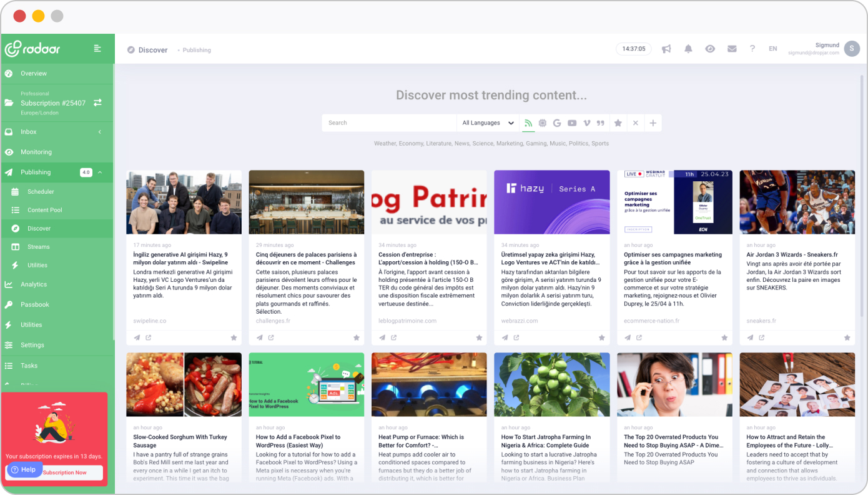Favorite the challenges.fr article with star
868x495 pixels.
[x=357, y=337]
